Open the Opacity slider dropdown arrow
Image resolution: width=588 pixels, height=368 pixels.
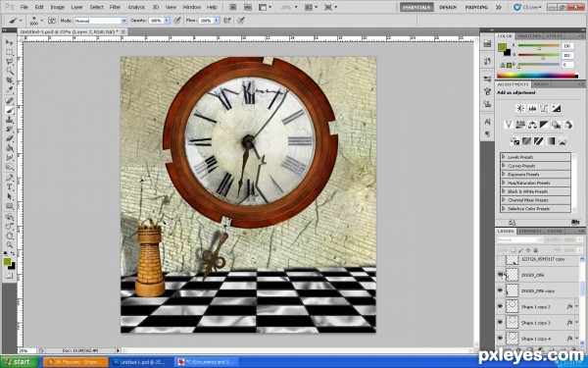[x=167, y=21]
